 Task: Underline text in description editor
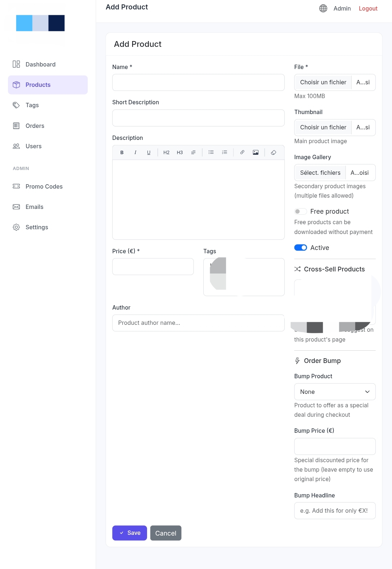pyautogui.click(x=149, y=153)
